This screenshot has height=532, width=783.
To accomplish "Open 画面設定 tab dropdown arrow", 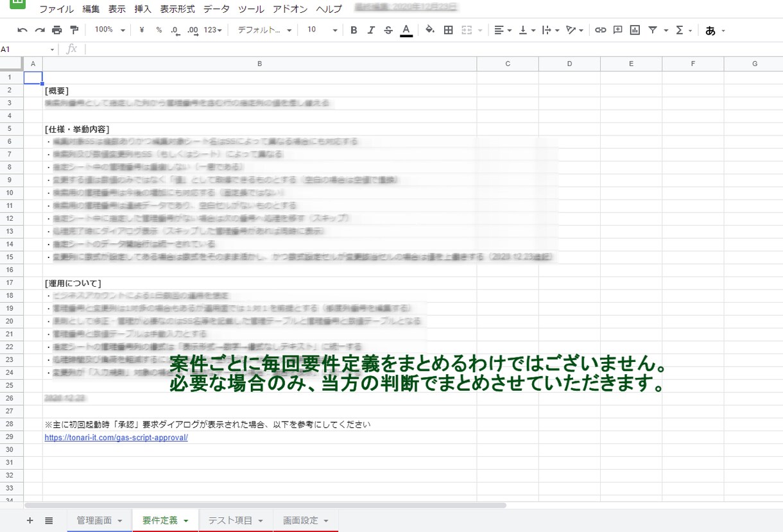I will [x=326, y=521].
